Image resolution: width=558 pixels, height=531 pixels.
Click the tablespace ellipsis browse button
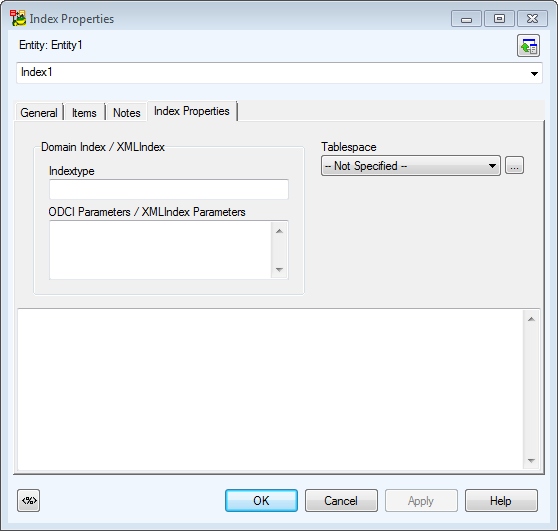tap(514, 165)
